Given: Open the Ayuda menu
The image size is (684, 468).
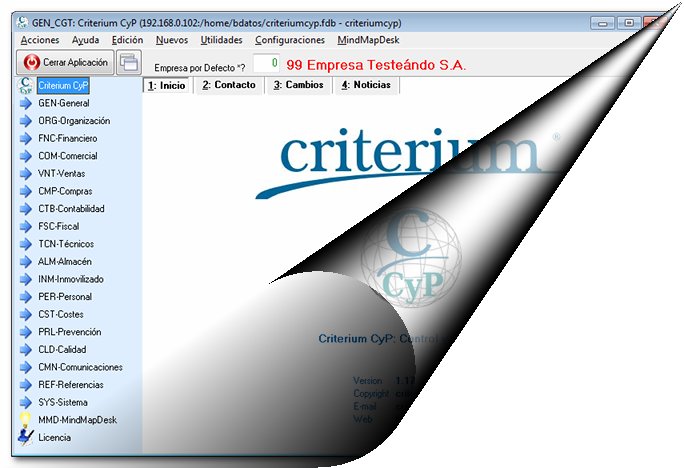Looking at the screenshot, I should point(86,40).
